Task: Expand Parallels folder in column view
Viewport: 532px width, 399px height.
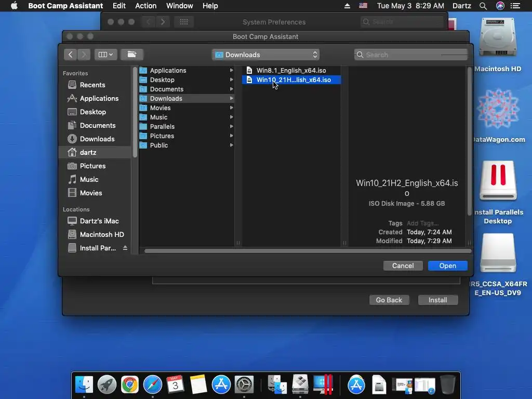Action: point(231,126)
